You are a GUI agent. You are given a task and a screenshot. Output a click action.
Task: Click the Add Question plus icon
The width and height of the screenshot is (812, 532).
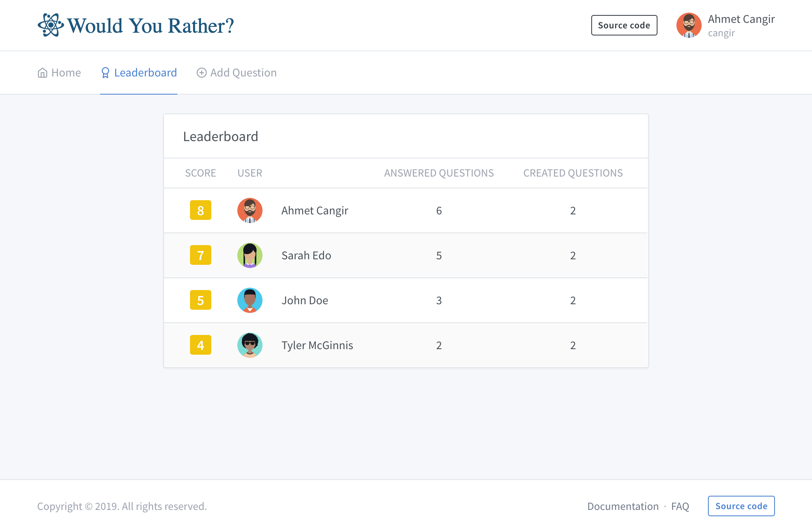[x=201, y=73]
